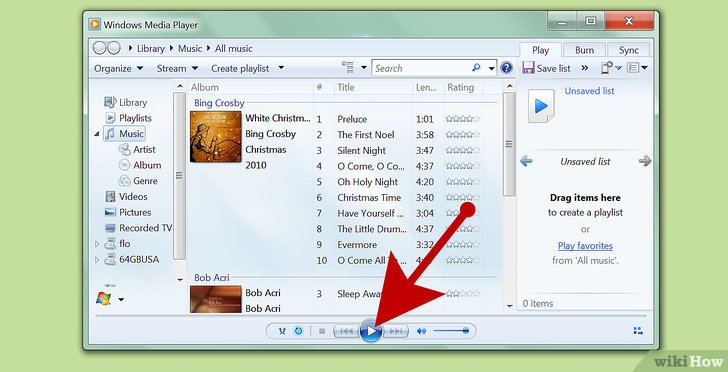
Task: Click the track list vertical scrollbar
Action: coord(509,144)
